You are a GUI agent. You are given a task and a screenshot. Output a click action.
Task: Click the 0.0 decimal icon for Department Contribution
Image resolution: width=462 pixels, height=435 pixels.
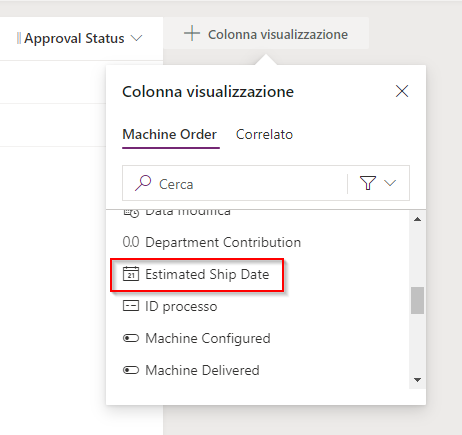point(131,242)
